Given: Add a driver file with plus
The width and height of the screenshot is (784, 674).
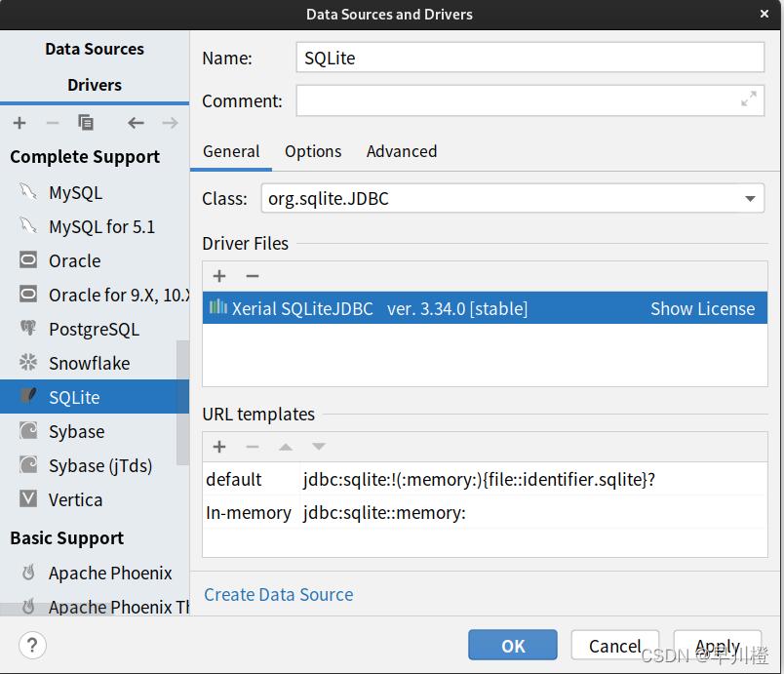Looking at the screenshot, I should (x=219, y=276).
